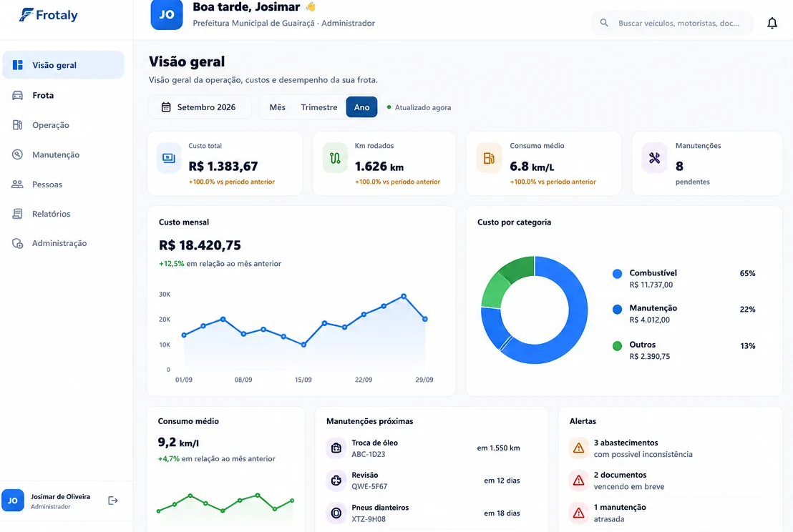The image size is (793, 532).
Task: Click the Consumo médio fuel pump icon
Action: pos(489,159)
